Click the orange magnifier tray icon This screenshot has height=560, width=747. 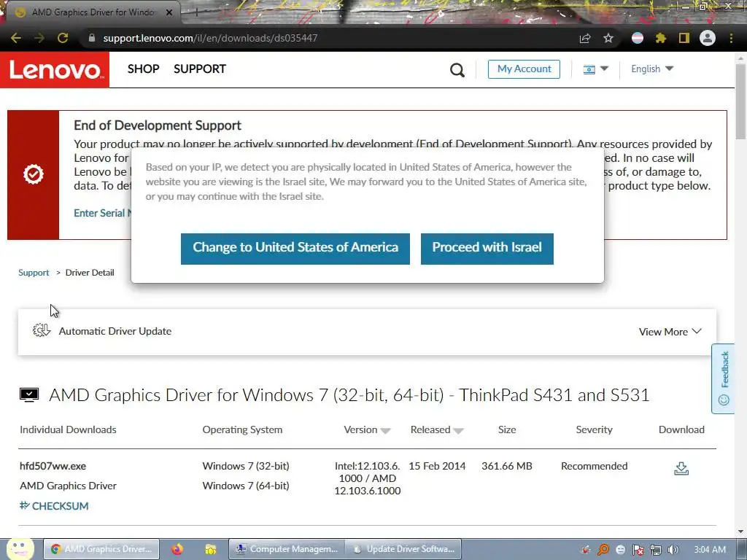603,550
